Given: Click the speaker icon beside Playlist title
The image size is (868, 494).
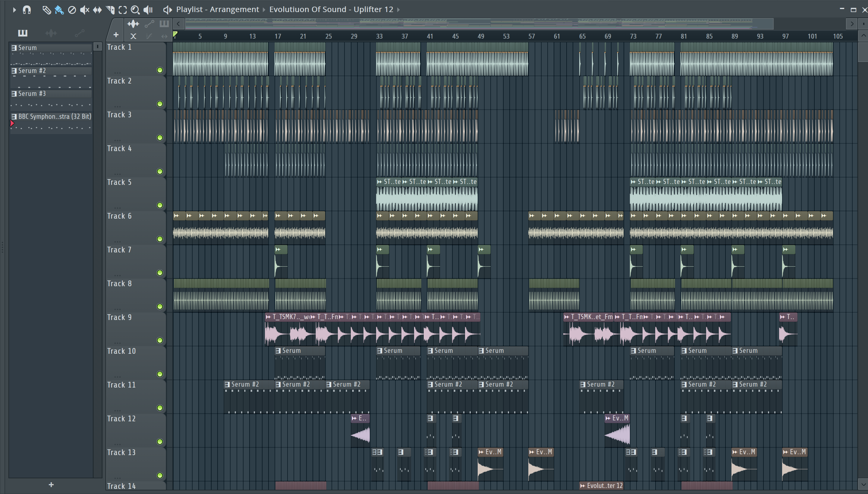Looking at the screenshot, I should 167,10.
